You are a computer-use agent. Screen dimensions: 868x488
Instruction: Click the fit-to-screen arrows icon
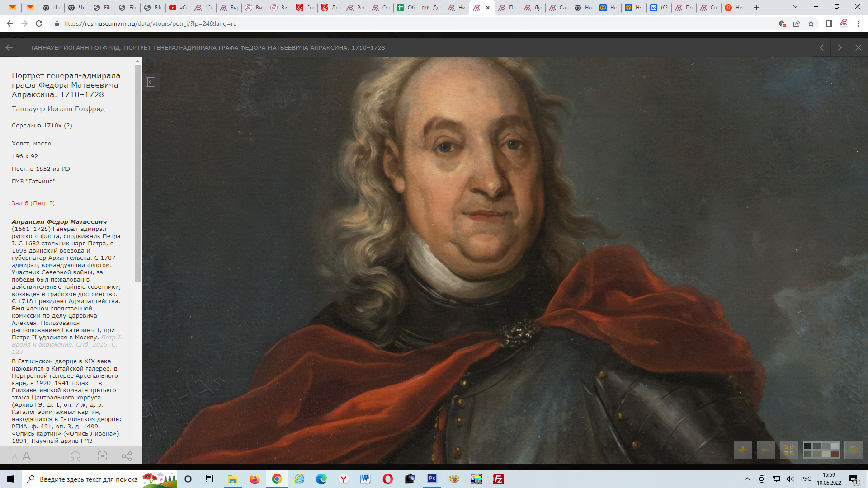point(789,450)
